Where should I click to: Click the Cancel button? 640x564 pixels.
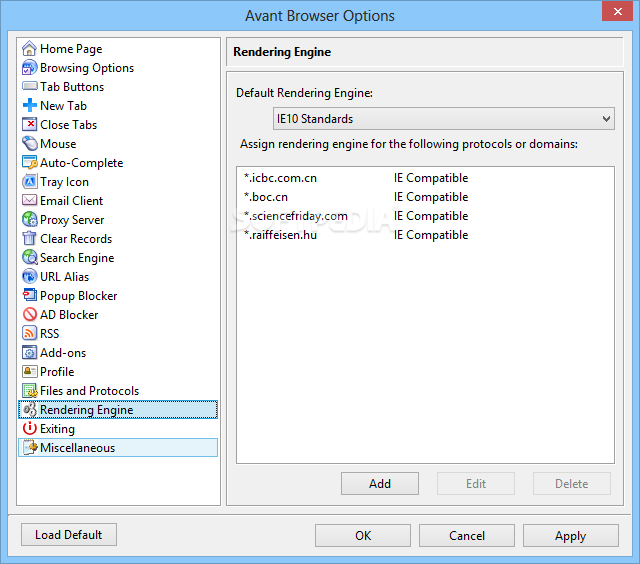[467, 535]
